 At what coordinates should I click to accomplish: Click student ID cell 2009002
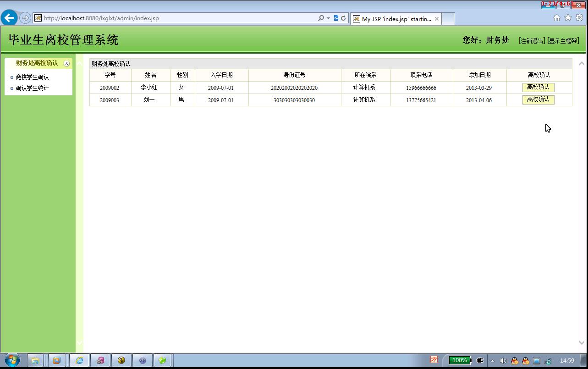[x=110, y=88]
